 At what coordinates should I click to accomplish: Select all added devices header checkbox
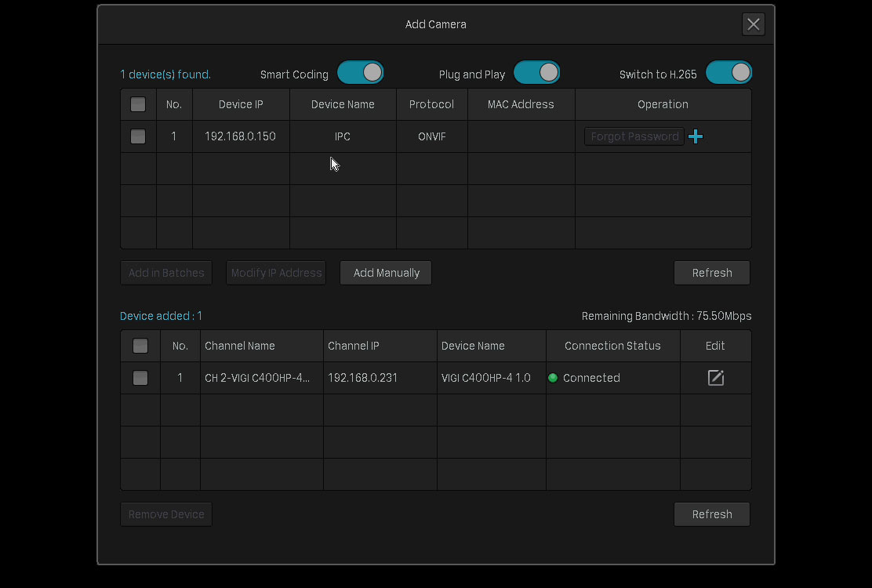coord(140,346)
